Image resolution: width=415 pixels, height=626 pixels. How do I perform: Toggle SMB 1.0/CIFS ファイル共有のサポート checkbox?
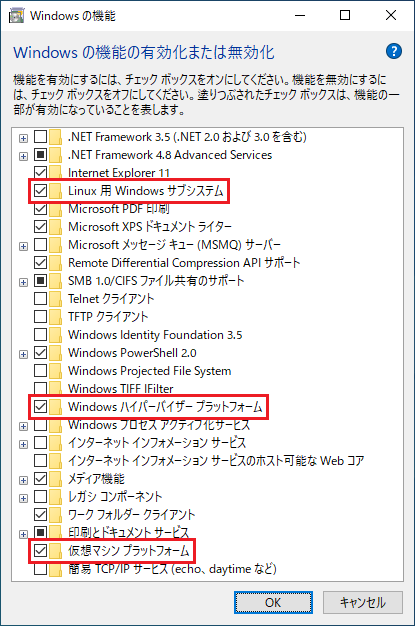(40, 281)
